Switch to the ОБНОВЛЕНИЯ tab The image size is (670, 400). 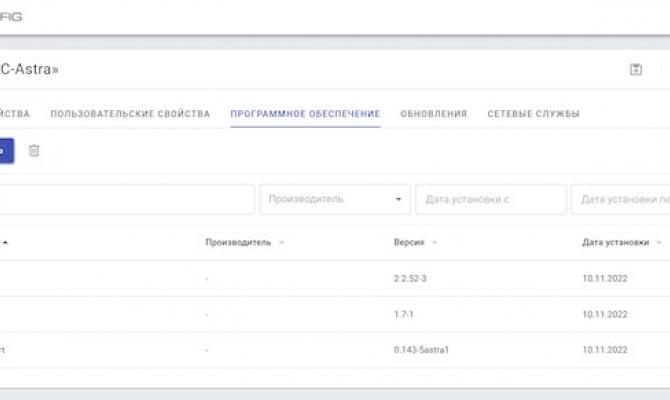tap(434, 114)
